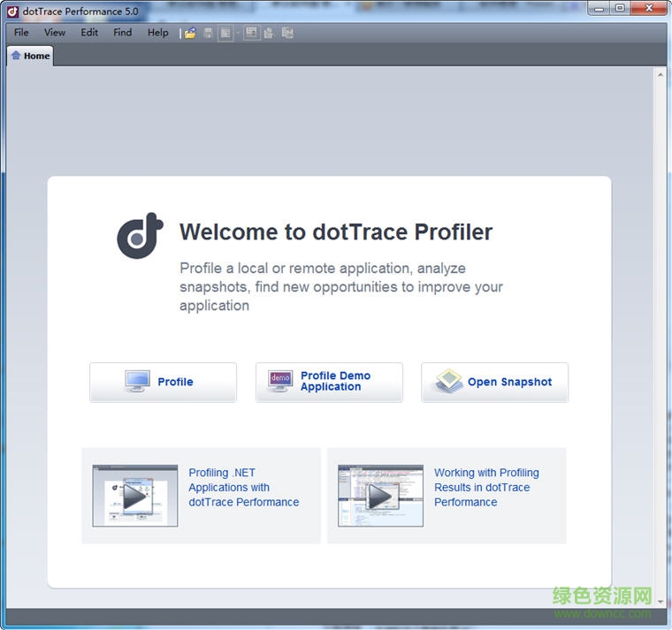Minimize the dotTrace window
Image resolution: width=672 pixels, height=630 pixels.
599,8
